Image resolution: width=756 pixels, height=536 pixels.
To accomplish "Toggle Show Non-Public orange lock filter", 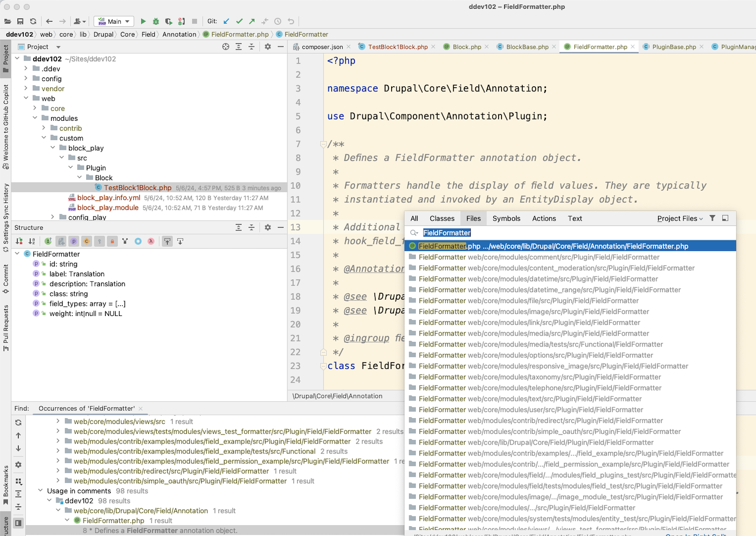I will pyautogui.click(x=112, y=241).
